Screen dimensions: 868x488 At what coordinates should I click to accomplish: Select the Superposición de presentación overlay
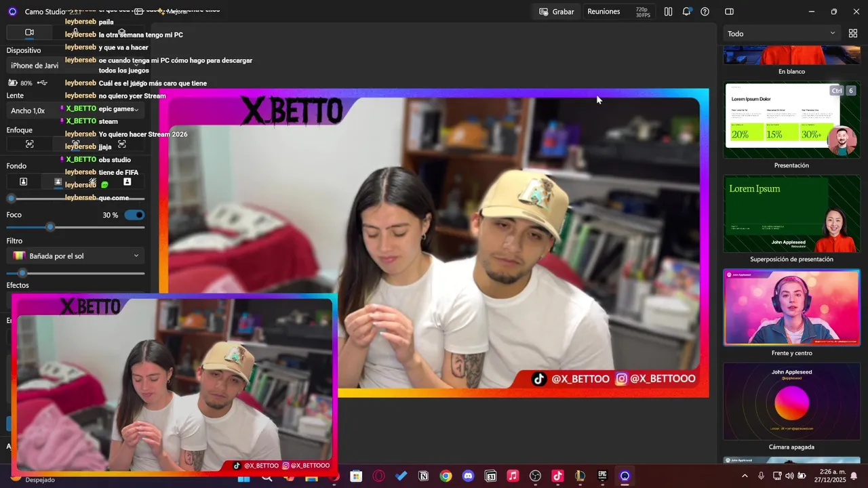click(x=791, y=213)
